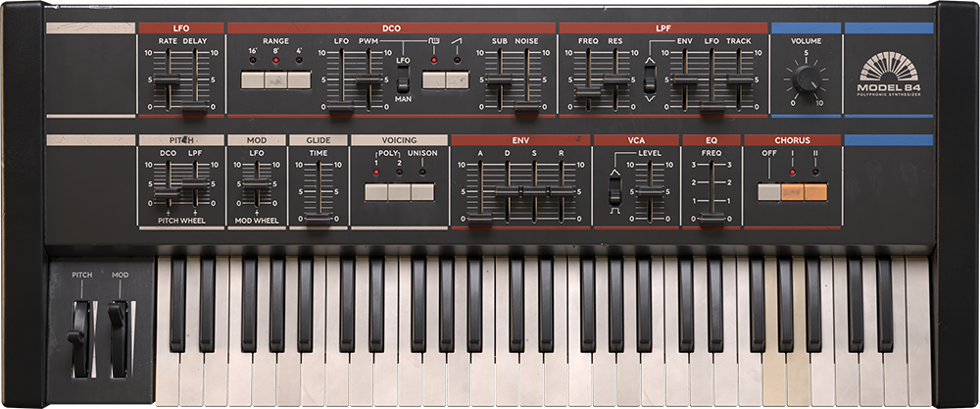Screen dimensions: 980x409
Task: Click the LPF Freq slider handle
Action: (588, 92)
